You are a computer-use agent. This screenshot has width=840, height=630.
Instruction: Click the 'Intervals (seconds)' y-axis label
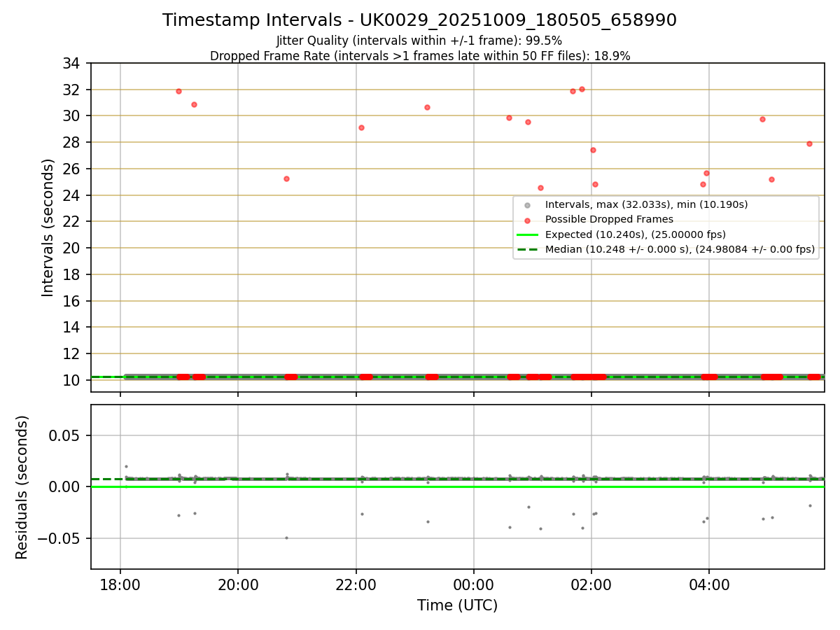point(48,227)
